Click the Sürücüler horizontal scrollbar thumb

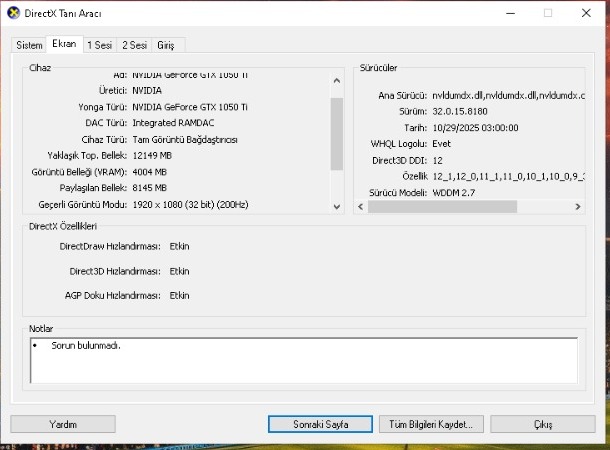(442, 207)
